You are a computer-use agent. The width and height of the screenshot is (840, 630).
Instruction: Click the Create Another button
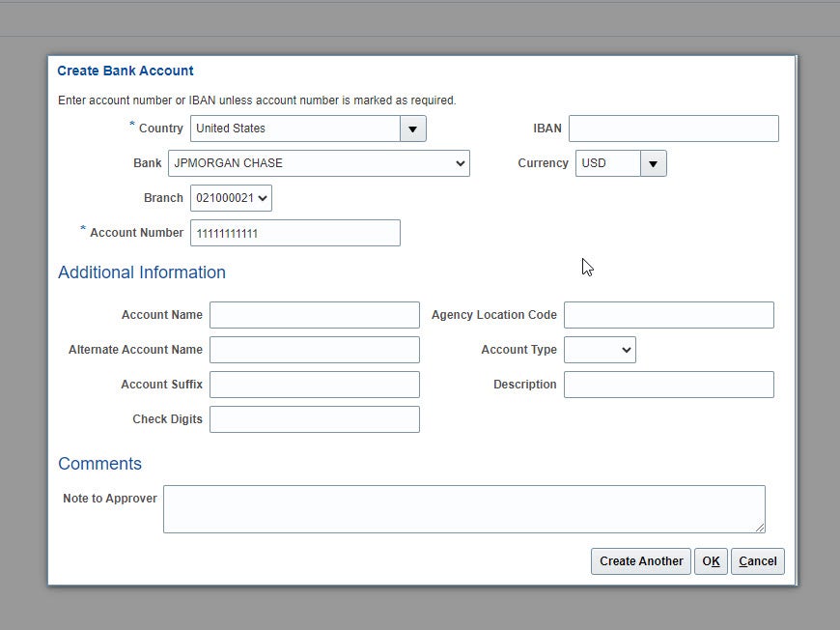(x=640, y=560)
